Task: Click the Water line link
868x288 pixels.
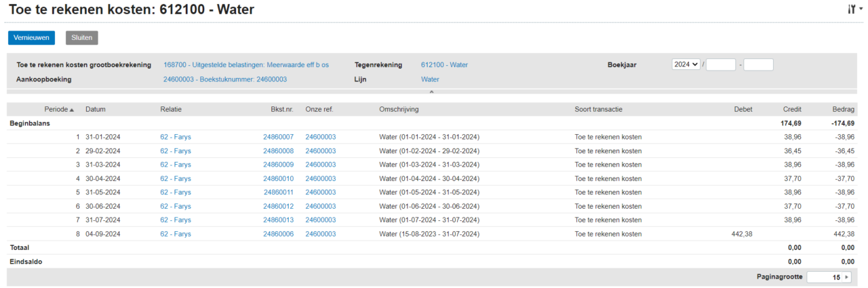Action: point(430,79)
